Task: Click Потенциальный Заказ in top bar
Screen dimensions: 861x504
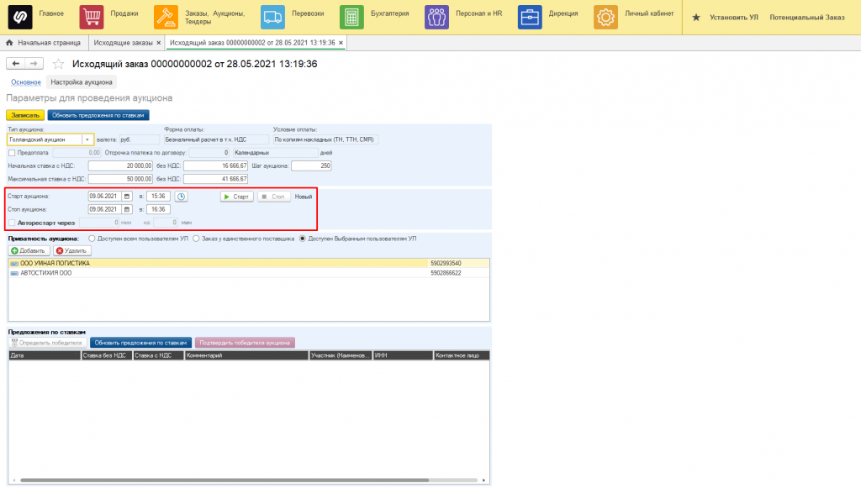Action: (806, 18)
